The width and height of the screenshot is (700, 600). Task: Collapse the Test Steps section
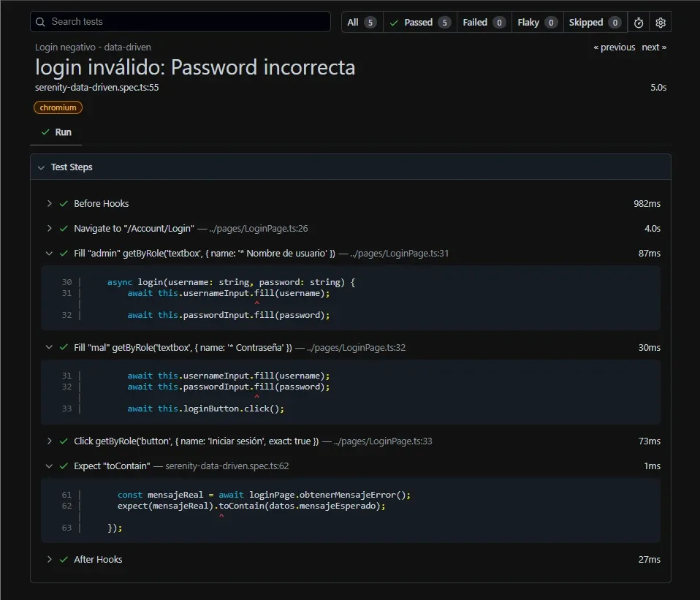42,167
